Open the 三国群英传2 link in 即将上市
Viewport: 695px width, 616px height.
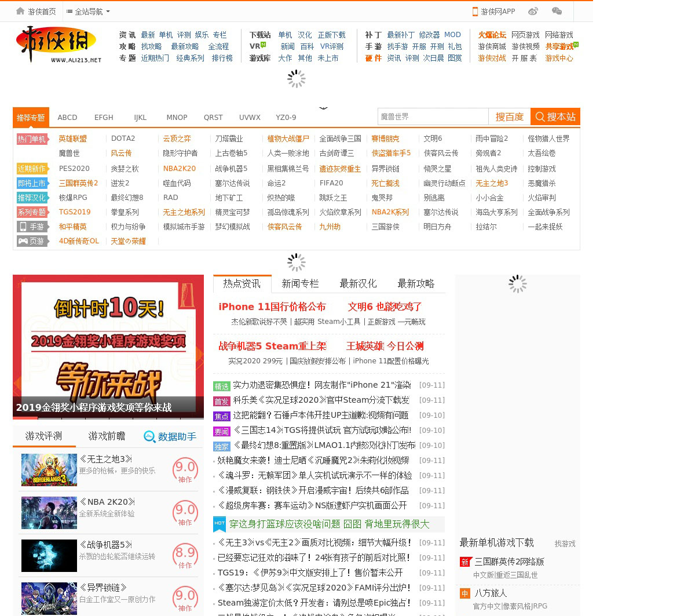[79, 183]
